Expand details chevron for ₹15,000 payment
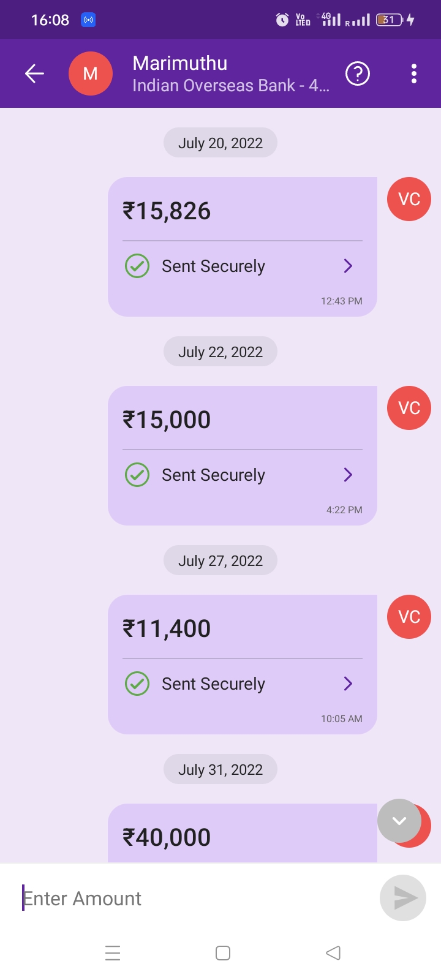441x980 pixels. (348, 475)
